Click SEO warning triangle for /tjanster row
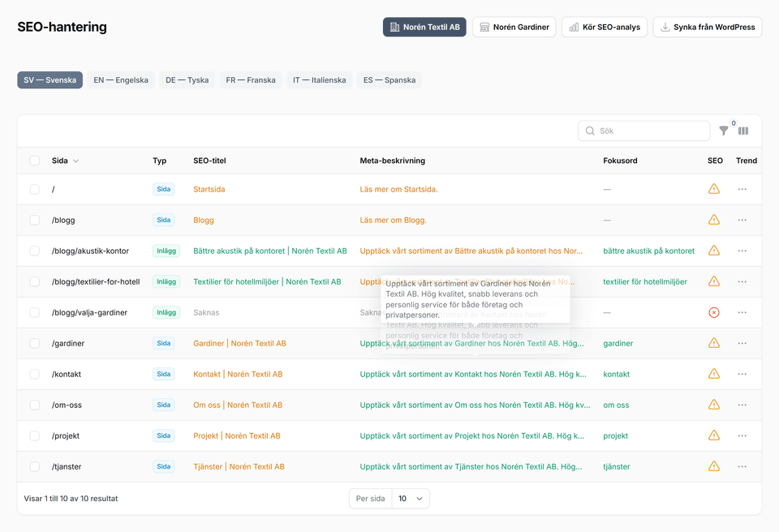The height and width of the screenshot is (532, 779). coord(714,466)
